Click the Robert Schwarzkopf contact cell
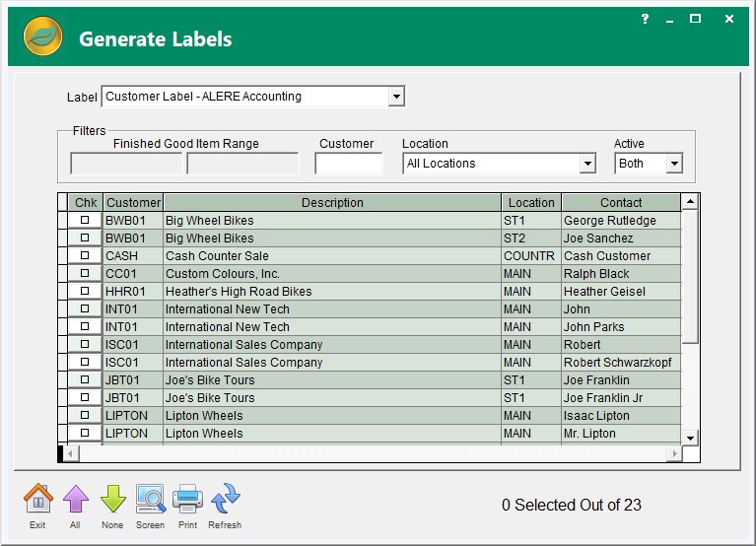 (x=621, y=363)
